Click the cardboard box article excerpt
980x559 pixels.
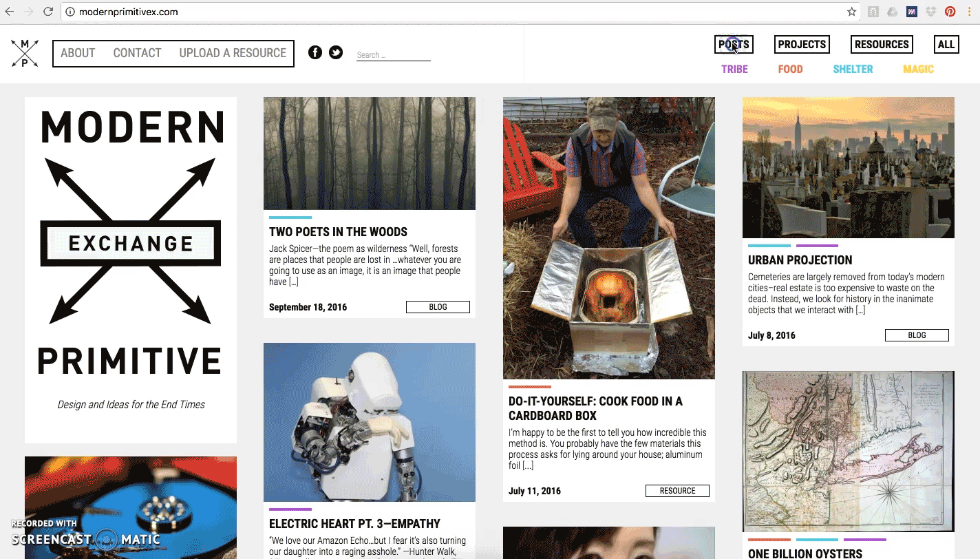point(608,449)
